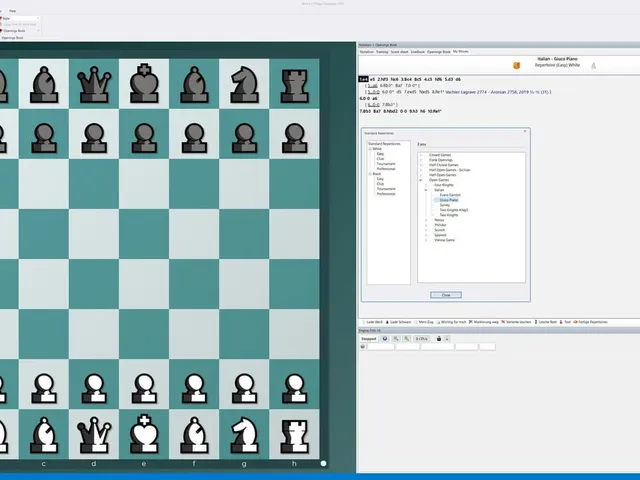Collapse the Italian tree node

pyautogui.click(x=426, y=190)
